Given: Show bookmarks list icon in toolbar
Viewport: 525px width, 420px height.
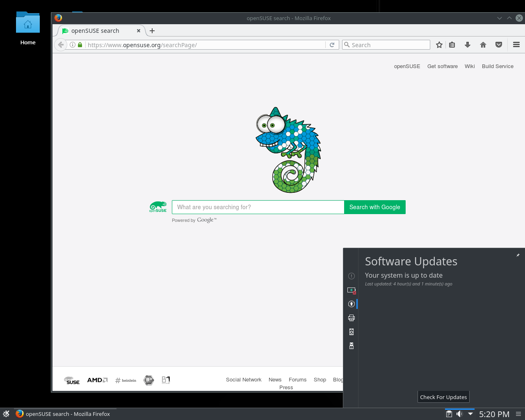Looking at the screenshot, I should coord(452,45).
